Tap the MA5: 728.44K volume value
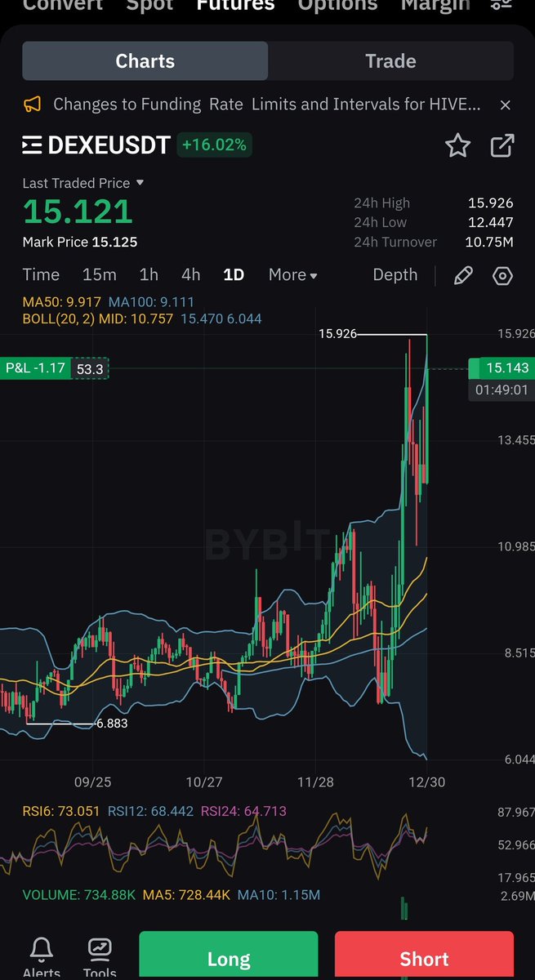This screenshot has height=980, width=535. (x=186, y=895)
